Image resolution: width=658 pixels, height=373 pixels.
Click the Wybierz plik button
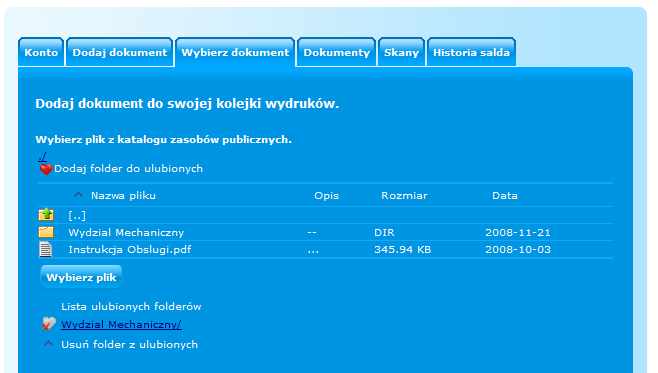pyautogui.click(x=81, y=277)
